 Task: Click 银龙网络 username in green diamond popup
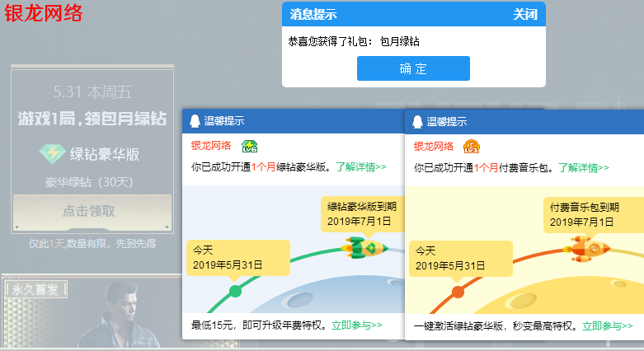211,146
